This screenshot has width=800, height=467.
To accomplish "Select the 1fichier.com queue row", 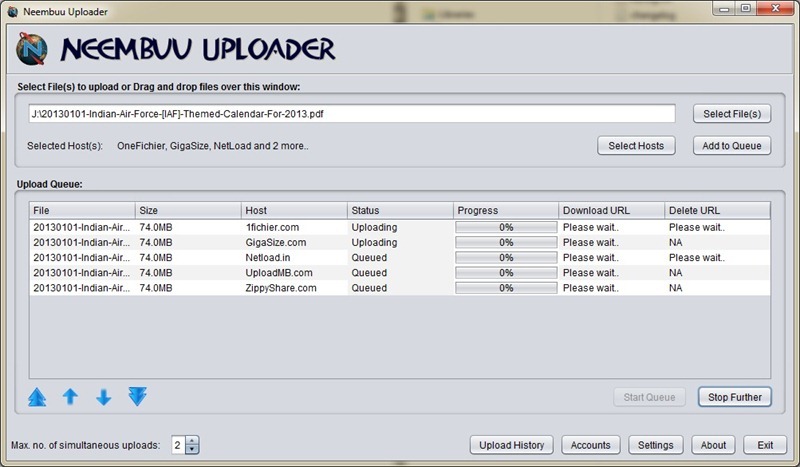I will [x=400, y=227].
